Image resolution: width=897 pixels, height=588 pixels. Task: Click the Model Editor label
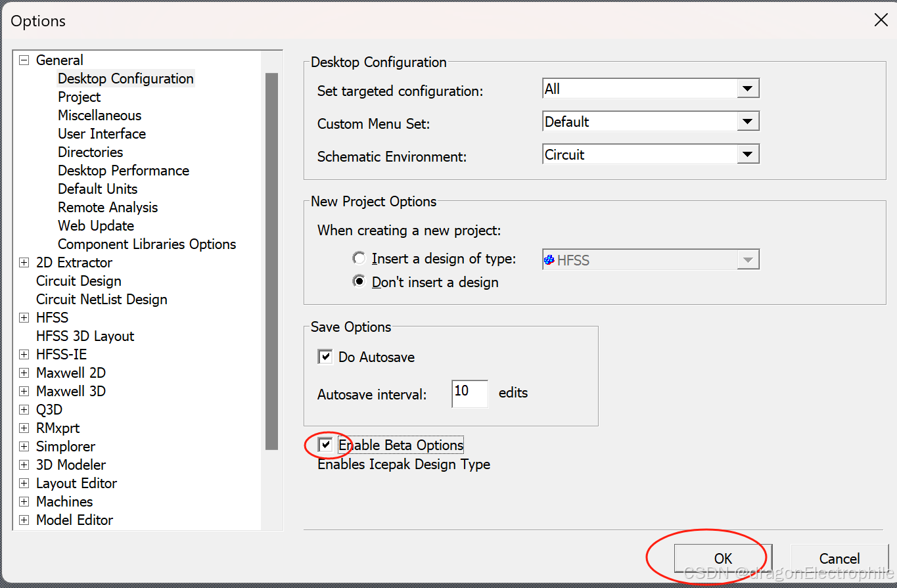tap(75, 520)
